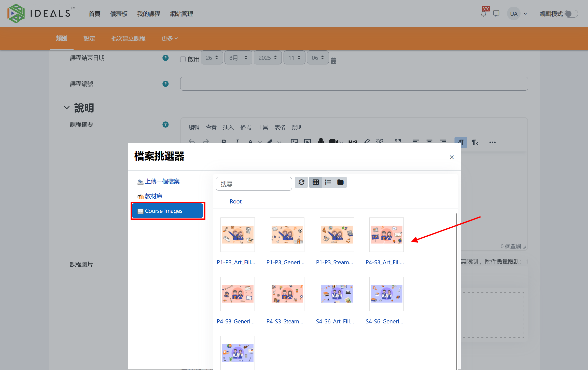Click the refresh icon in file picker
This screenshot has width=588, height=370.
301,182
